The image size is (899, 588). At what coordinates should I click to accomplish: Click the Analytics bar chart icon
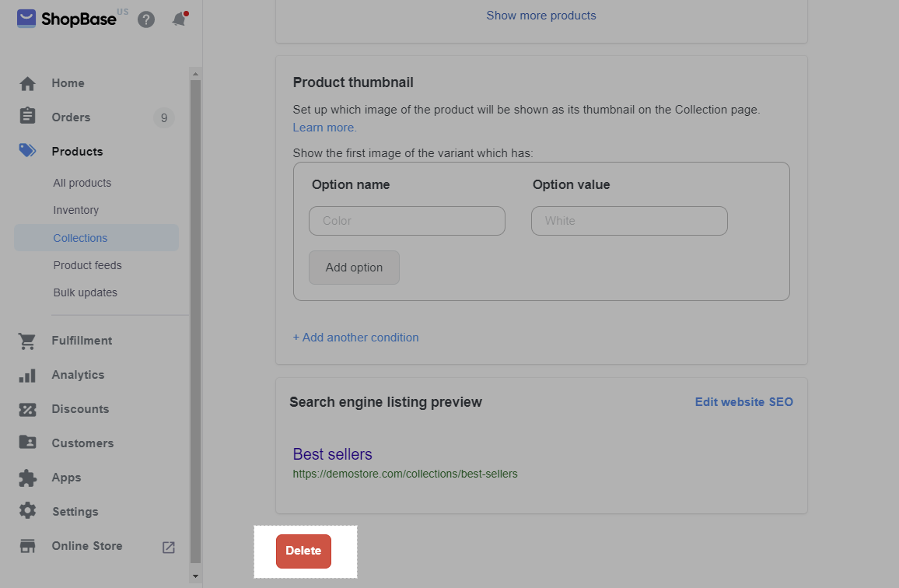click(x=27, y=375)
